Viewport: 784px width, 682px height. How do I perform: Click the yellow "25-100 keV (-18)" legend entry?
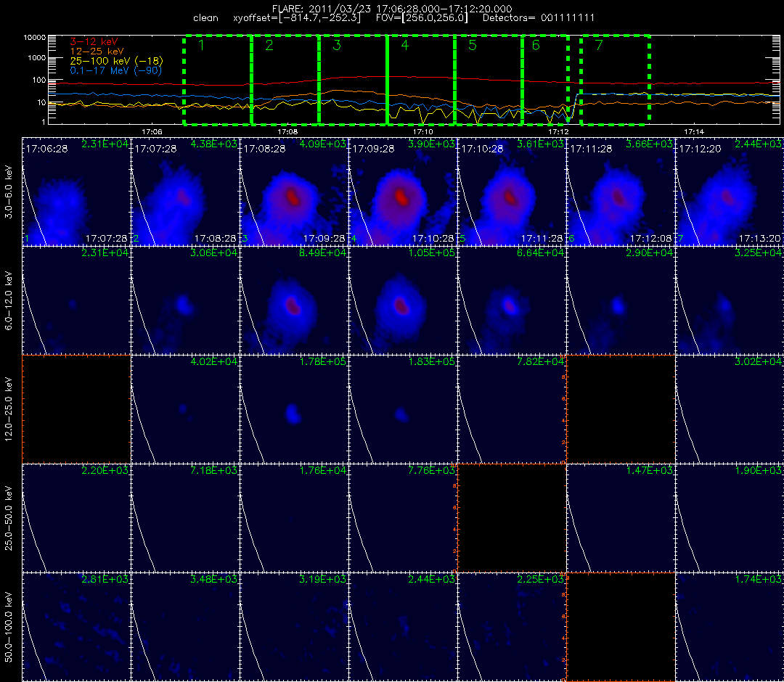[116, 61]
